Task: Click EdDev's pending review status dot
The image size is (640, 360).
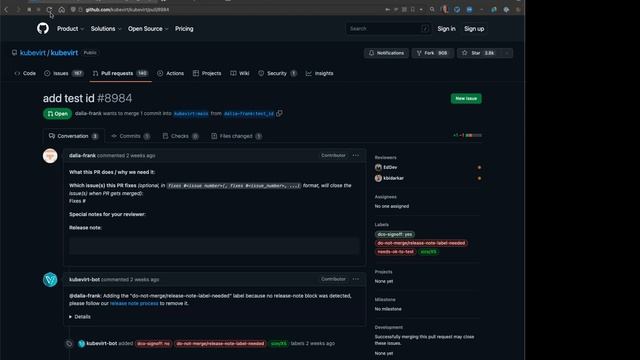Action: coord(479,167)
